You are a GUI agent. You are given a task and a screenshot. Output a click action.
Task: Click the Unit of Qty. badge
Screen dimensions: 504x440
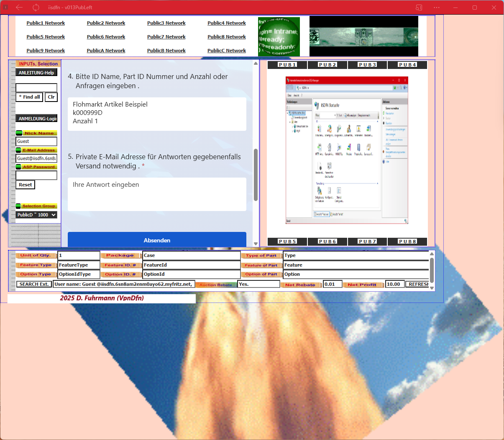coord(35,255)
